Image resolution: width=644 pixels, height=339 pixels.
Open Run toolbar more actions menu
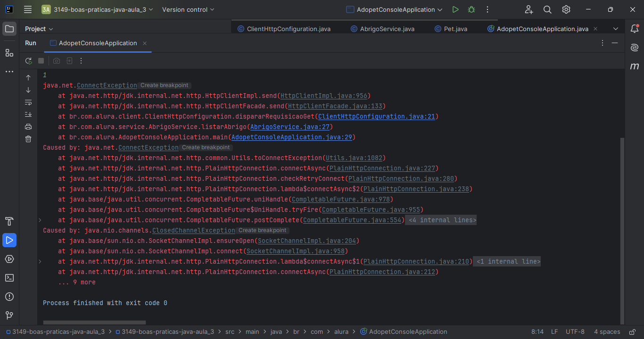click(81, 61)
